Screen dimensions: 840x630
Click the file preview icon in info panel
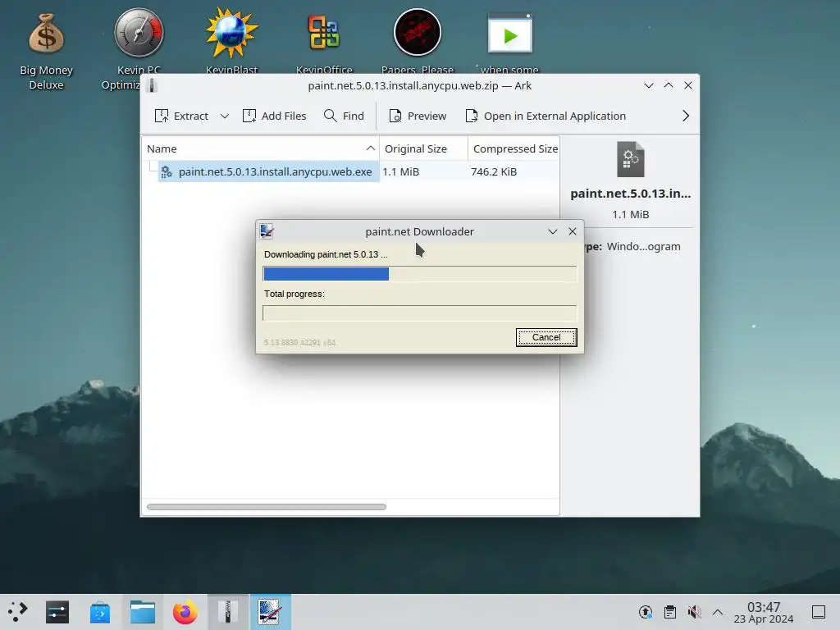[631, 159]
